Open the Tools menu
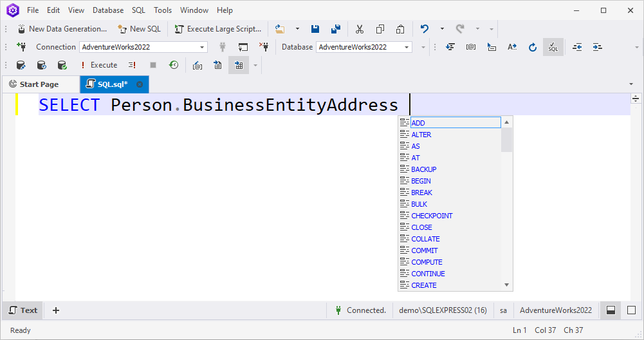Screen dimensions: 644x340 point(163,10)
